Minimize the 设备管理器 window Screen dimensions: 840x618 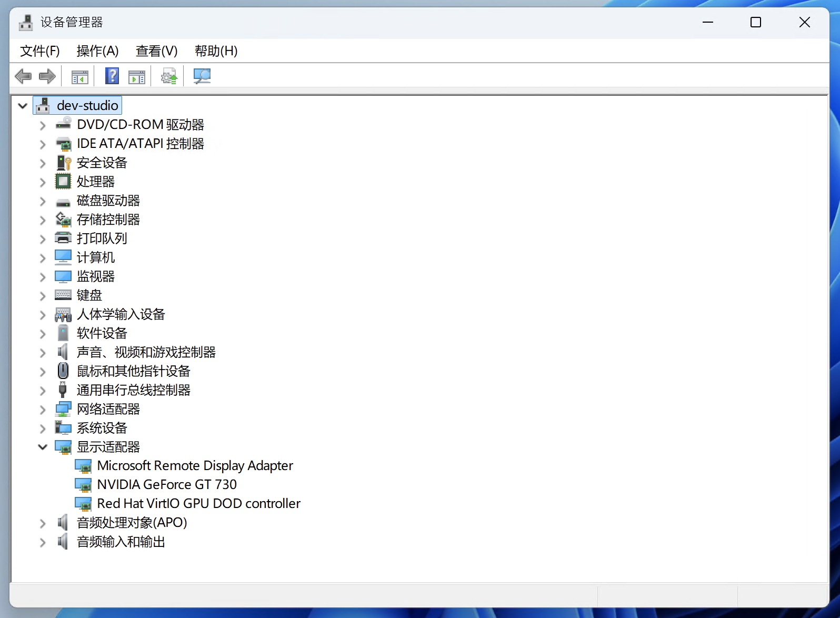(x=708, y=22)
